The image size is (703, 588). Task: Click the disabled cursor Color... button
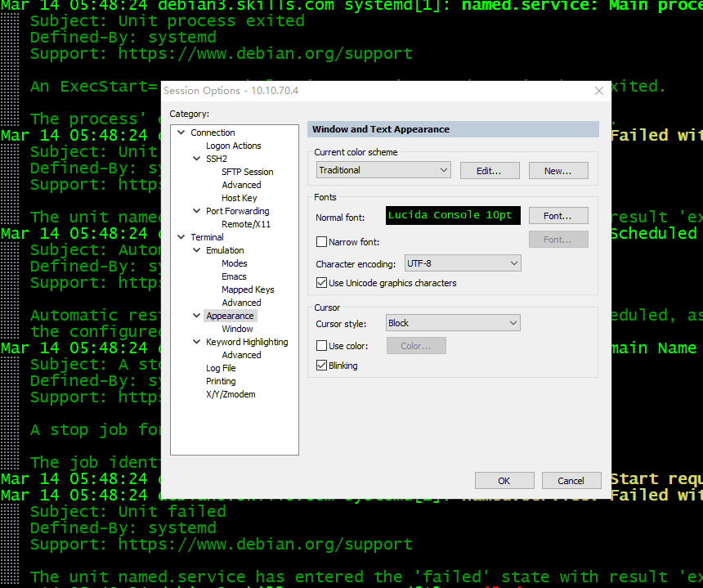pyautogui.click(x=416, y=346)
